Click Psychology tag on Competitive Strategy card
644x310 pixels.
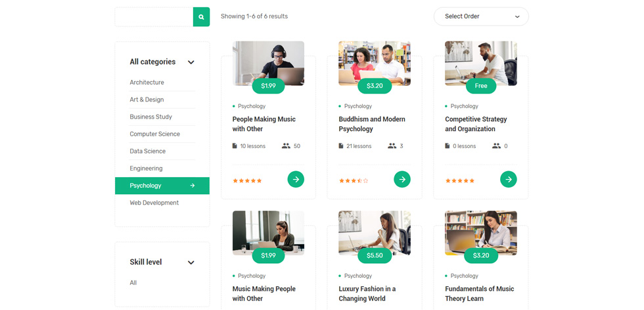(x=465, y=106)
